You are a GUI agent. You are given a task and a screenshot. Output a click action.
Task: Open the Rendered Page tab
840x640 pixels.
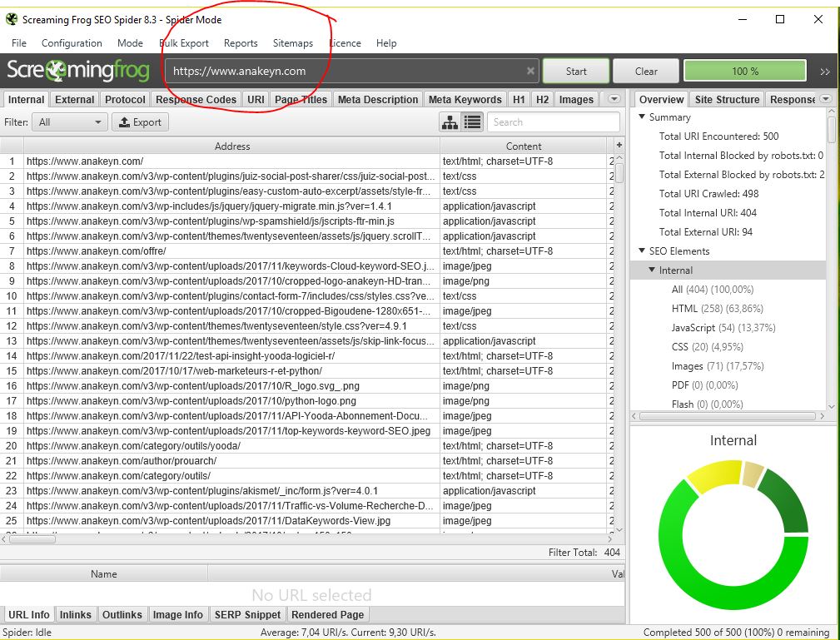(x=328, y=615)
